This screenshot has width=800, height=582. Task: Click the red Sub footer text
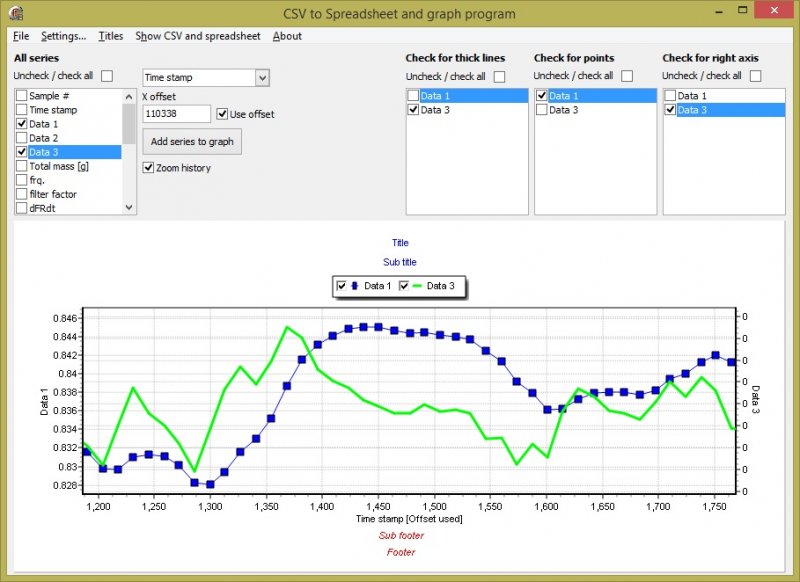coord(401,536)
